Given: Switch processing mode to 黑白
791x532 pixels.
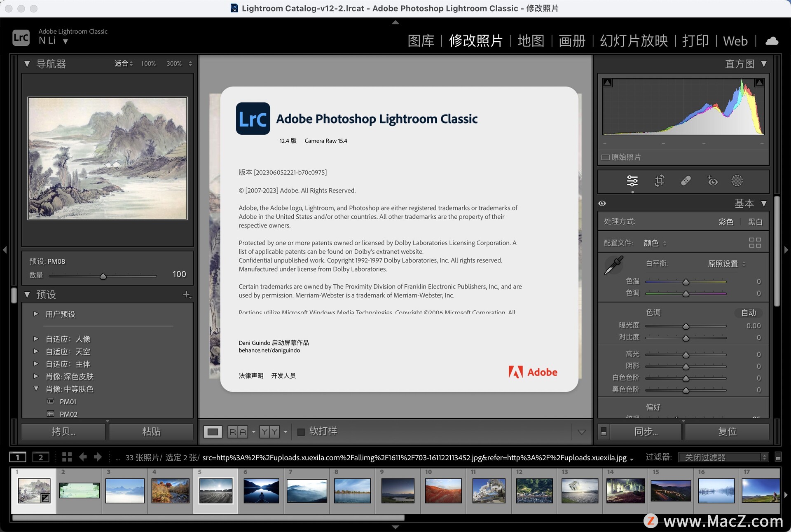Looking at the screenshot, I should pyautogui.click(x=755, y=221).
